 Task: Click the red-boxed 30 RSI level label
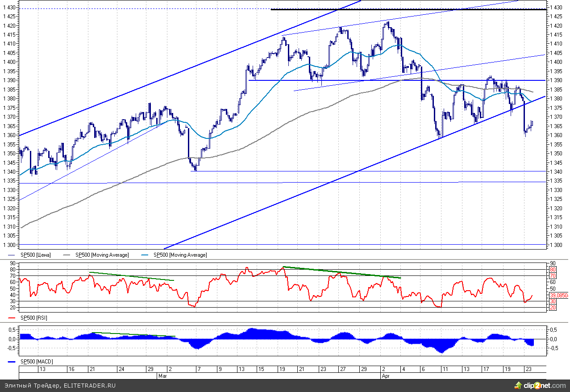click(552, 301)
